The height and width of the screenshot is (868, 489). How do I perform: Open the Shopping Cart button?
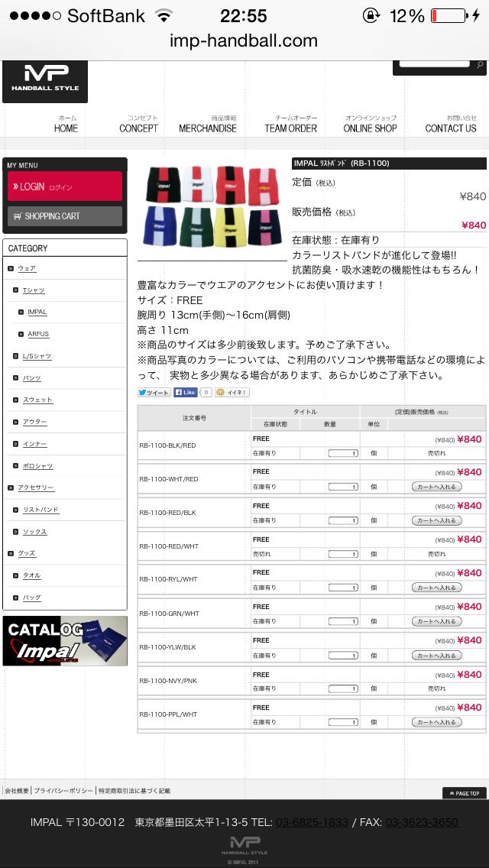pos(65,216)
